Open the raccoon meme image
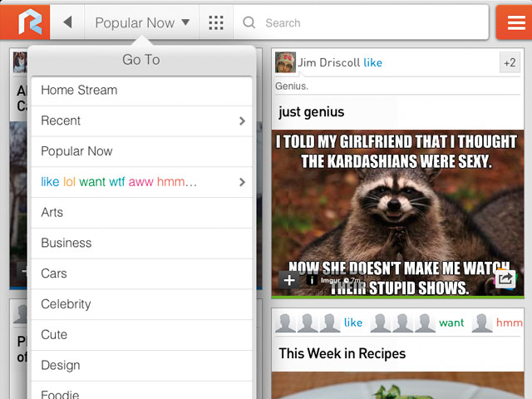The image size is (532, 399). pos(397,208)
